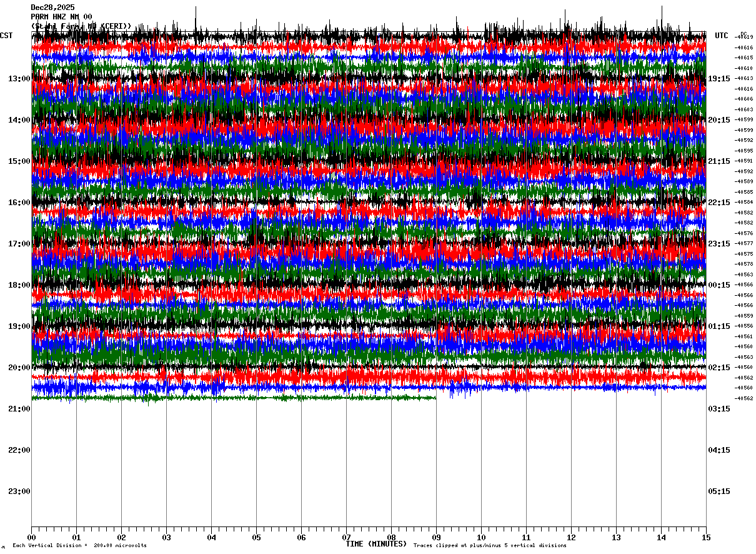This screenshot has height=554, width=756.
Task: Click minute 06 on the time axis
Action: click(301, 537)
